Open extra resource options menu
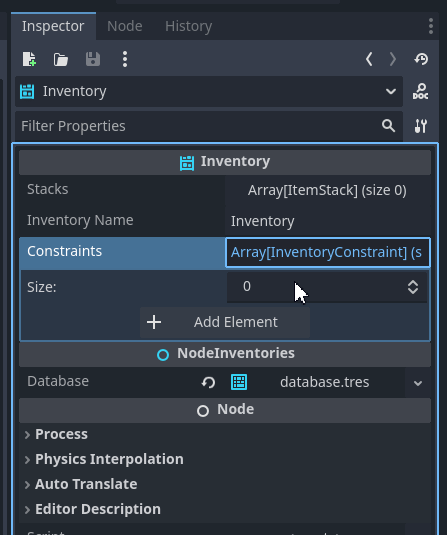This screenshot has height=535, width=447. [x=125, y=59]
